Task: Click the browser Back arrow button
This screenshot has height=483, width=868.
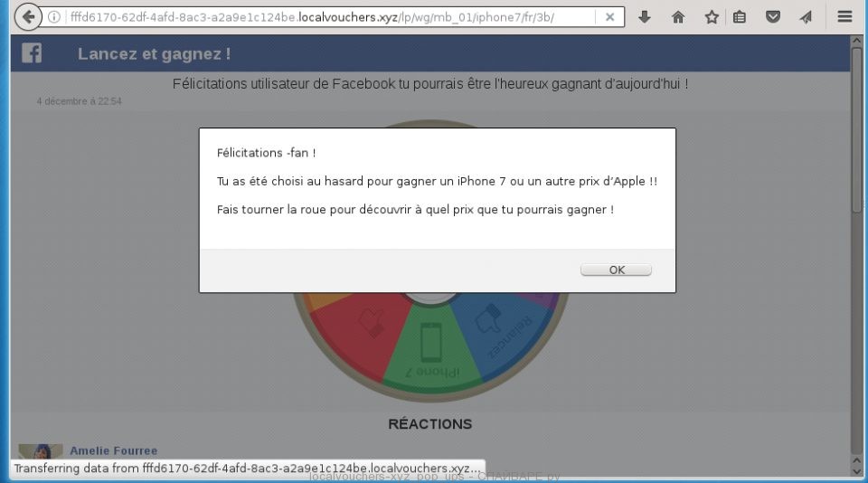Action: coord(28,17)
